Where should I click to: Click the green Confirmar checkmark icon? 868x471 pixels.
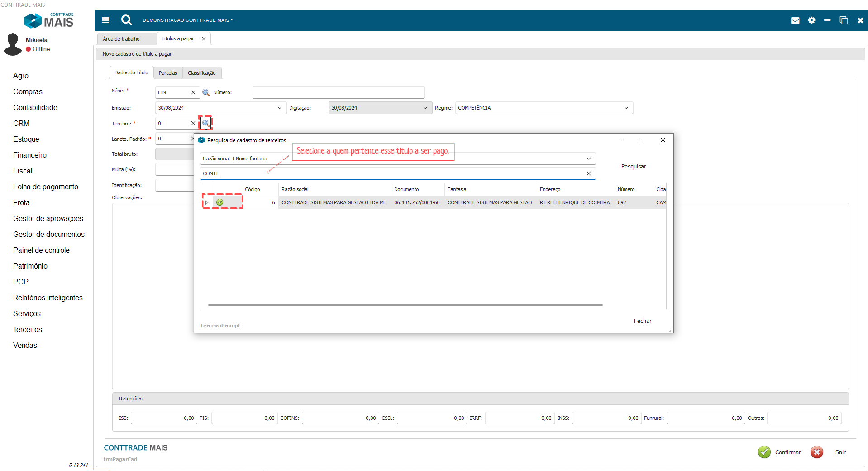764,452
